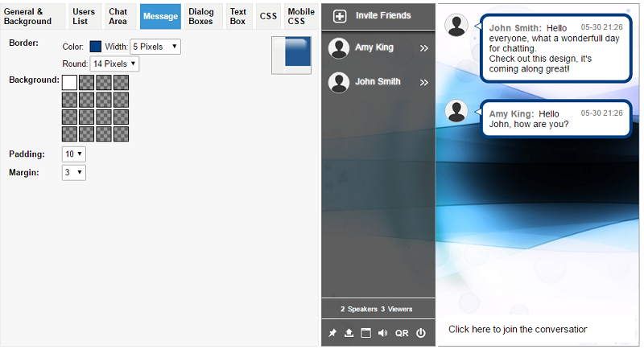
Task: Pick the blue border color swatch
Action: coord(96,47)
